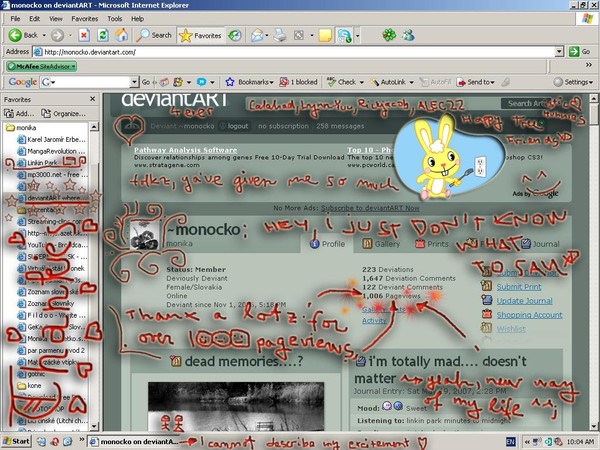600x450 pixels.
Task: Click the Activity link
Action: pyautogui.click(x=374, y=320)
